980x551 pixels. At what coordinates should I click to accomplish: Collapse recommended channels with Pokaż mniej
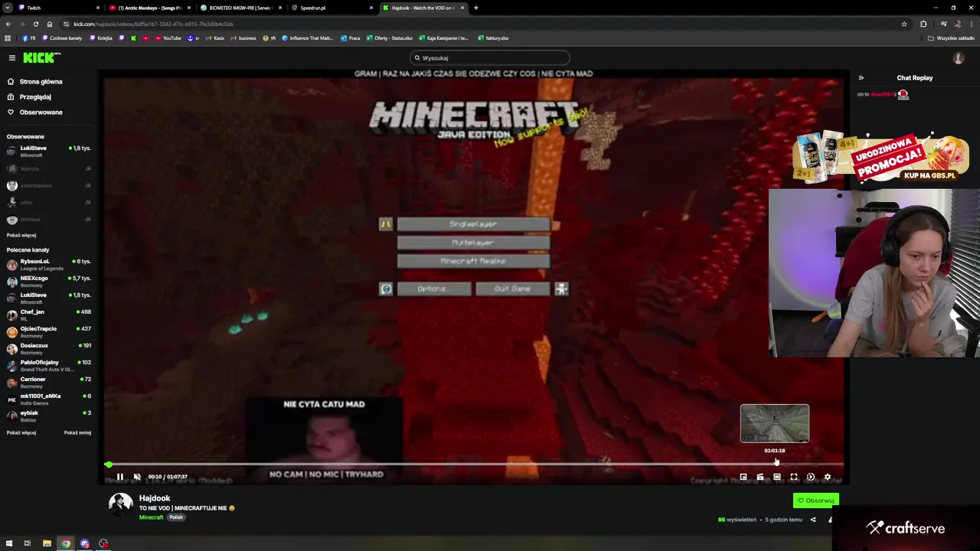tap(77, 432)
